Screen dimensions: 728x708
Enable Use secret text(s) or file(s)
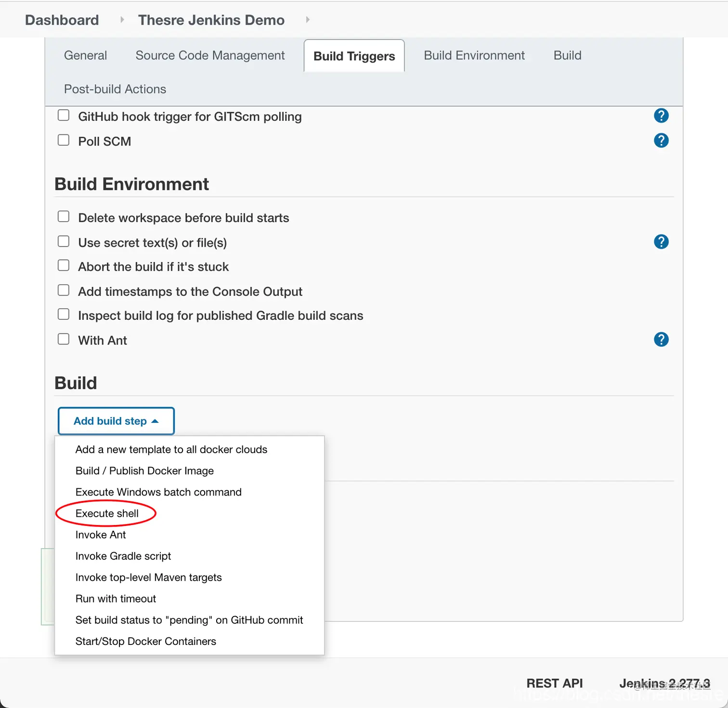coord(64,241)
